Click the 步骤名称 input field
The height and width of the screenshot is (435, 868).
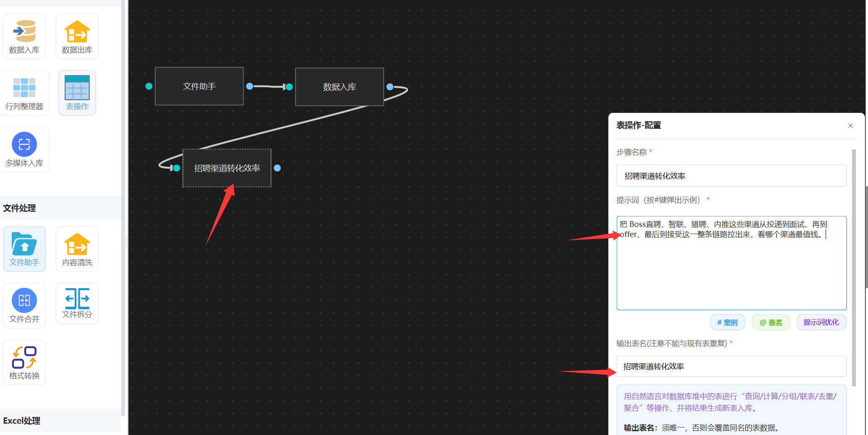tap(731, 176)
